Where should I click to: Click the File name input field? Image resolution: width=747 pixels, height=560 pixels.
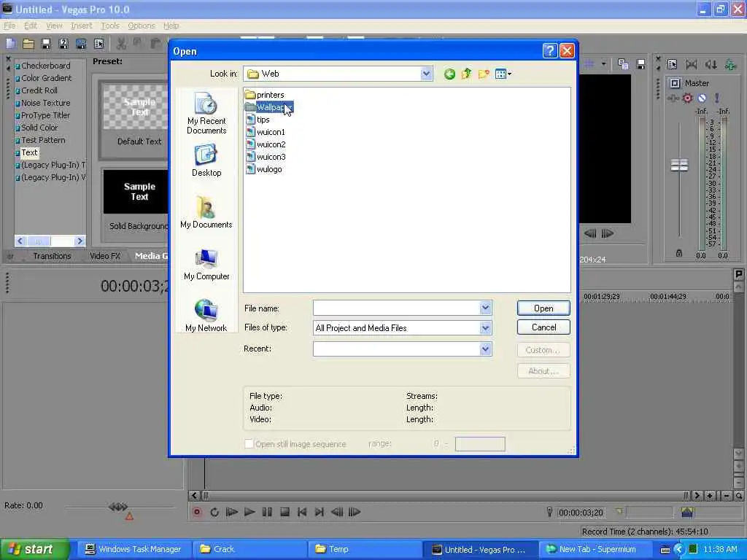click(396, 308)
